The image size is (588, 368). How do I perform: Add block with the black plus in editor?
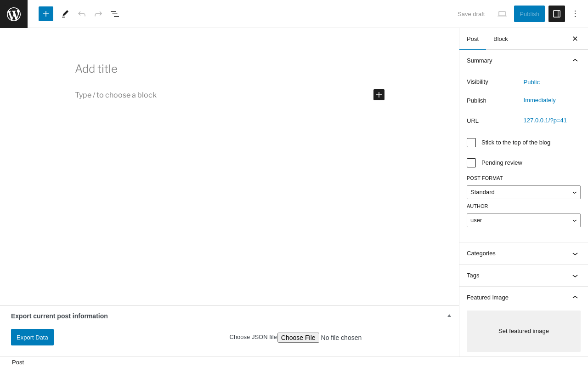(x=379, y=95)
